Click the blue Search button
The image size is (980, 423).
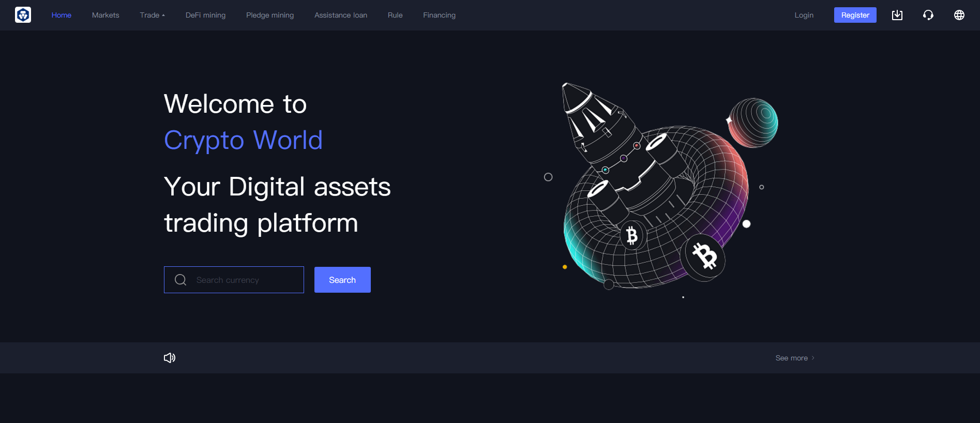click(x=342, y=280)
